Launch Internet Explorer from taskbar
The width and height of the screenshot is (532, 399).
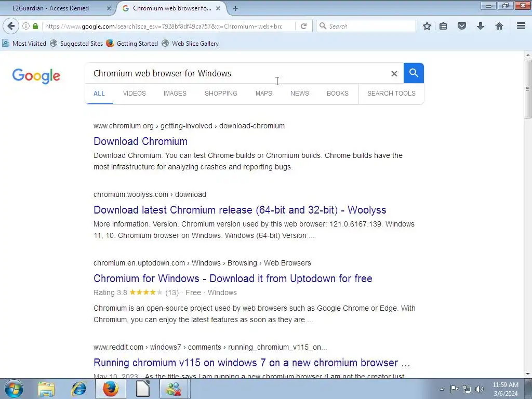[x=79, y=389]
